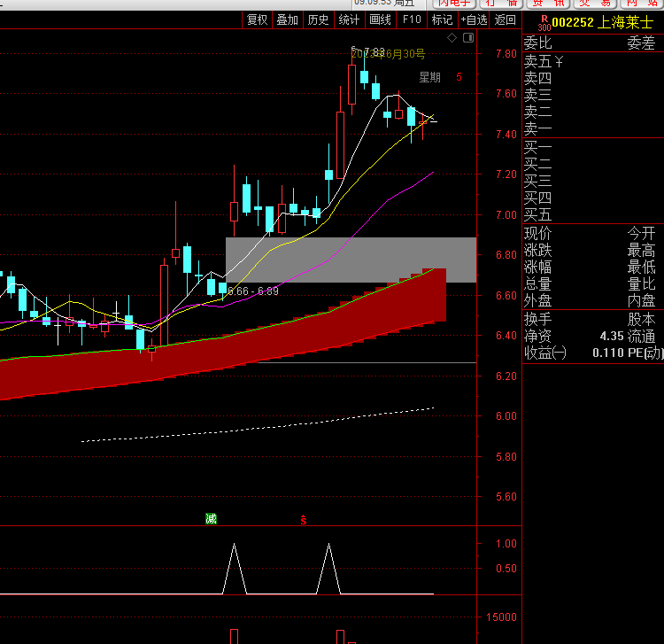Click the 最高 high price label
664x644 pixels.
[641, 251]
